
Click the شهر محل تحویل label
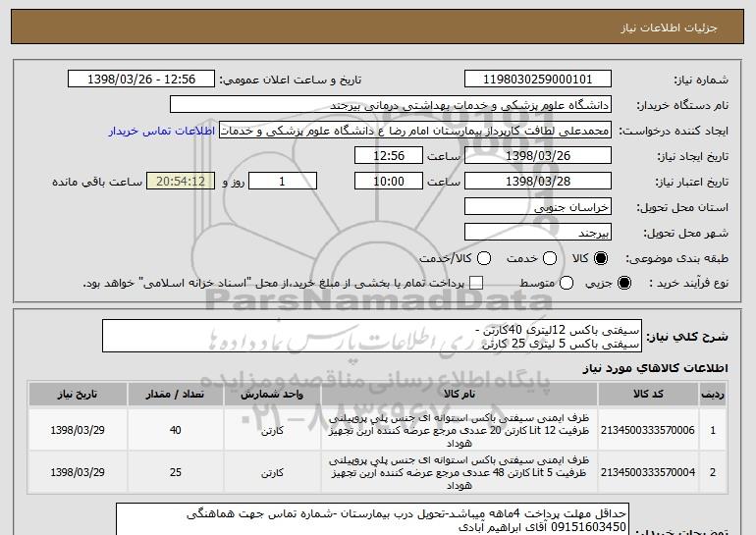[x=686, y=233]
